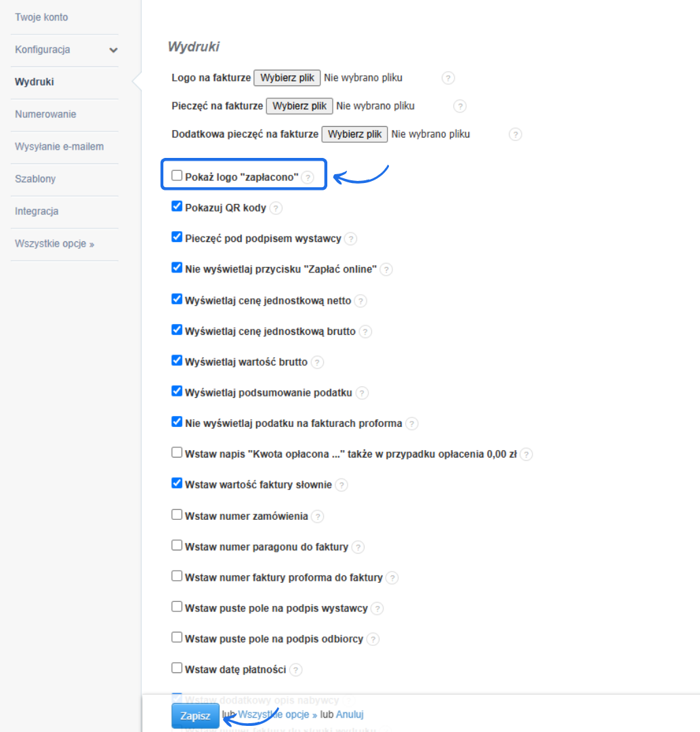Enable Wstaw numer zamówienia checkbox
The image size is (700, 732).
point(177,514)
